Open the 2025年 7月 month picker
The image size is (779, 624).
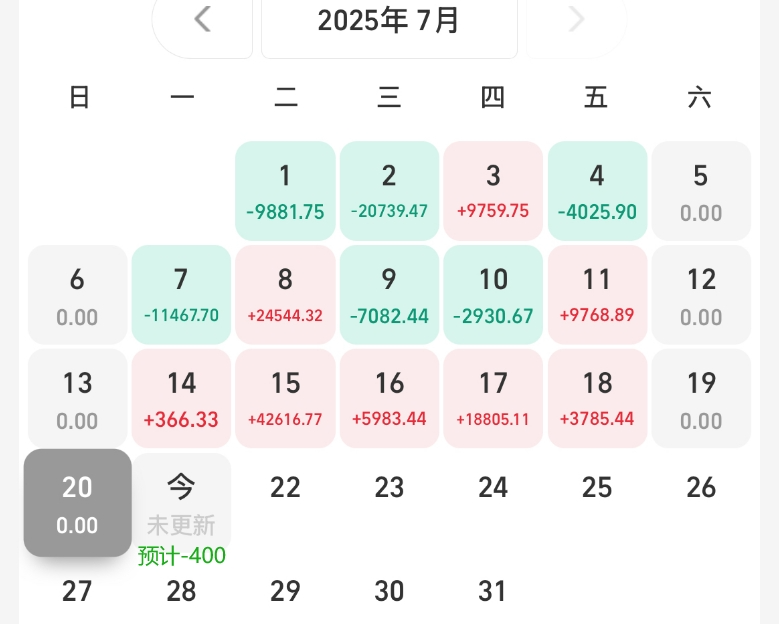pos(389,21)
